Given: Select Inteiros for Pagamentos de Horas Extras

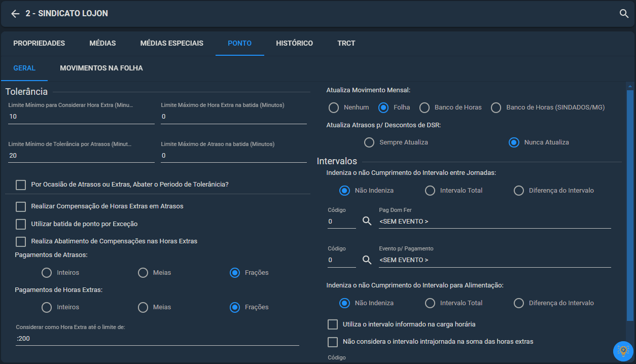Looking at the screenshot, I should point(47,307).
